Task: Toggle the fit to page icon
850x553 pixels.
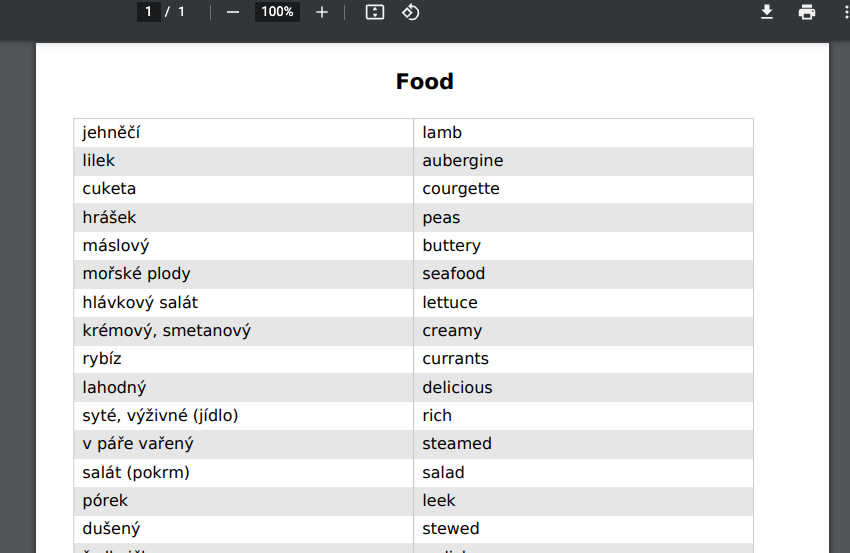Action: (375, 12)
